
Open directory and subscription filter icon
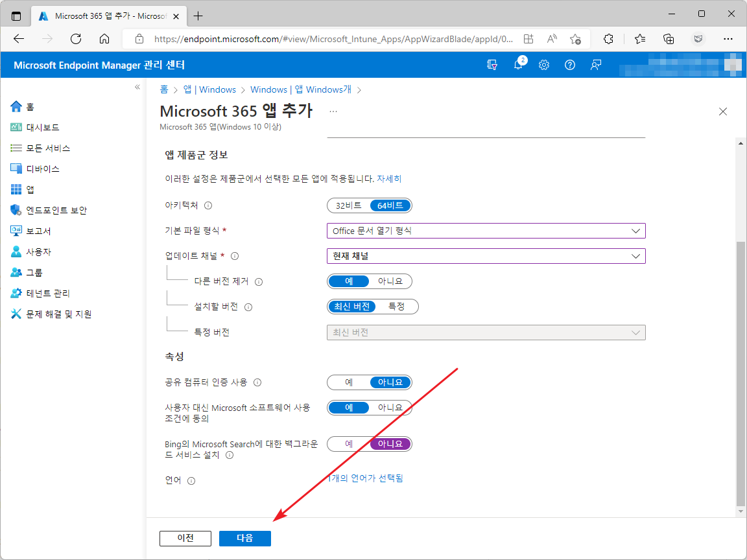coord(492,65)
